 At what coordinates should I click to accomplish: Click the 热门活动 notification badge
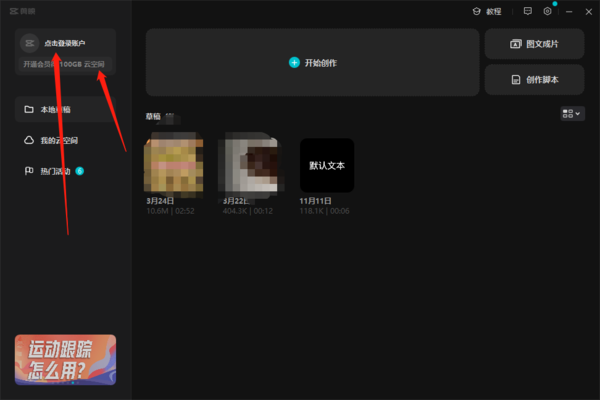coord(80,171)
